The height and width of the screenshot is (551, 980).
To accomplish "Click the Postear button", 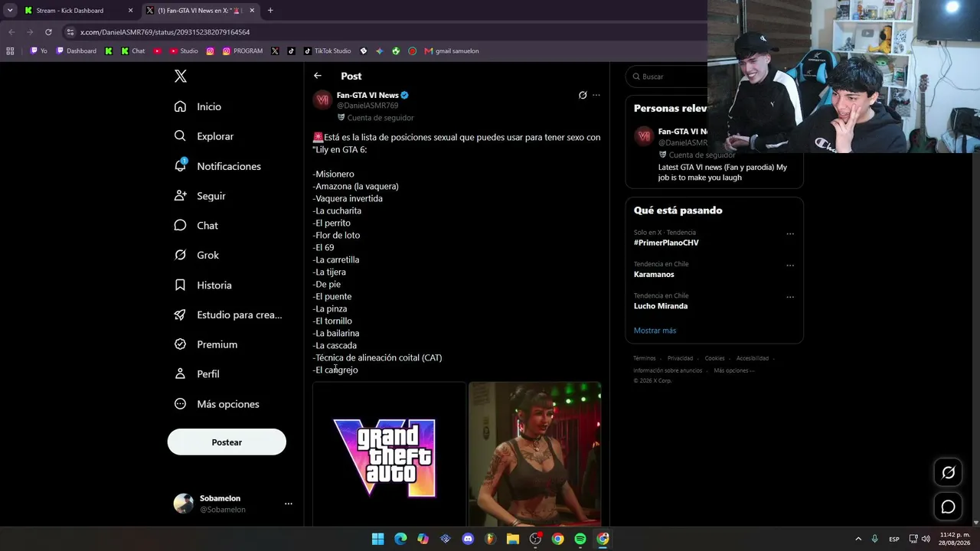I will (x=227, y=442).
